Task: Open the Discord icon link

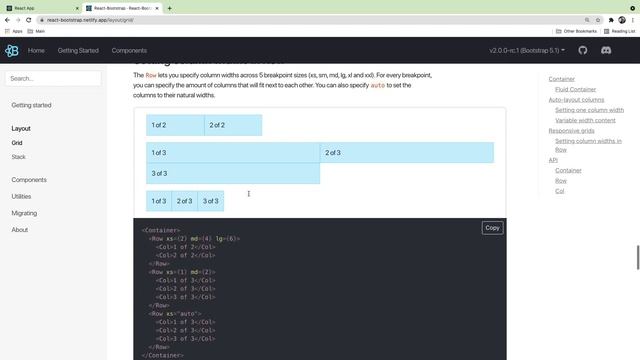Action: (606, 50)
